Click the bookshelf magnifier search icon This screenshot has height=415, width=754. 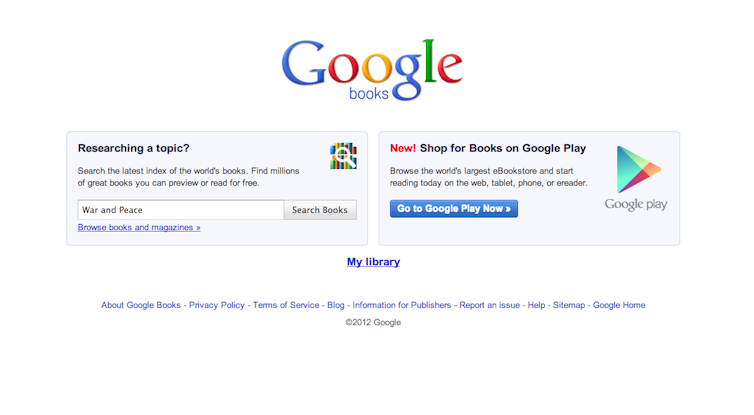[x=343, y=156]
